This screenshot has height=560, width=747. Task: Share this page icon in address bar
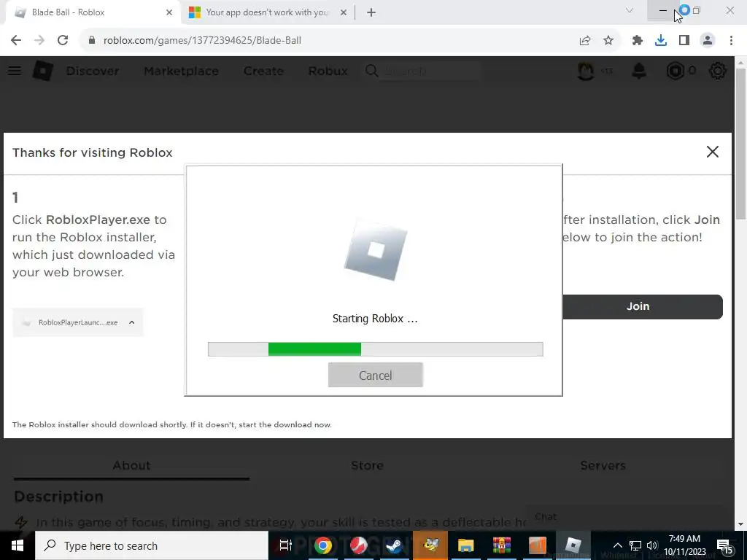(585, 41)
